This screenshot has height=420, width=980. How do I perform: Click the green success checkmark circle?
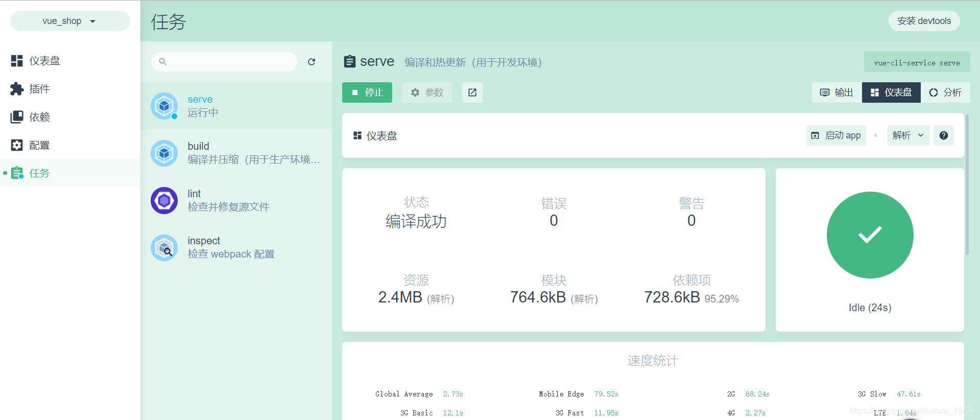(x=870, y=235)
